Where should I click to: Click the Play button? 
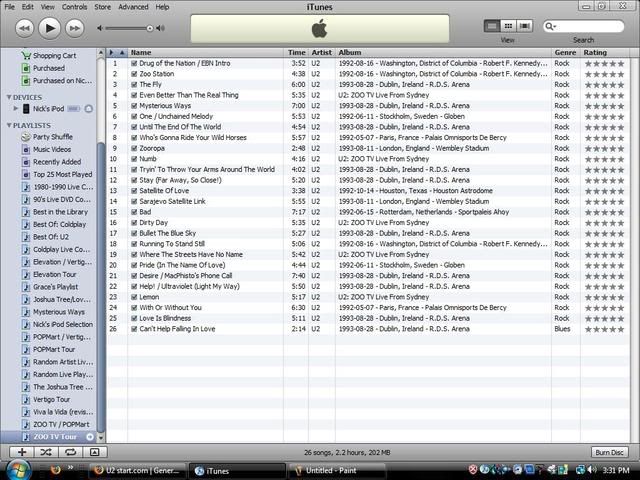49,28
